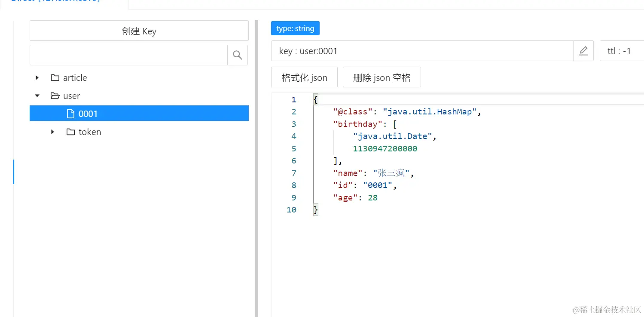Expand the token folder arrow

pyautogui.click(x=53, y=132)
